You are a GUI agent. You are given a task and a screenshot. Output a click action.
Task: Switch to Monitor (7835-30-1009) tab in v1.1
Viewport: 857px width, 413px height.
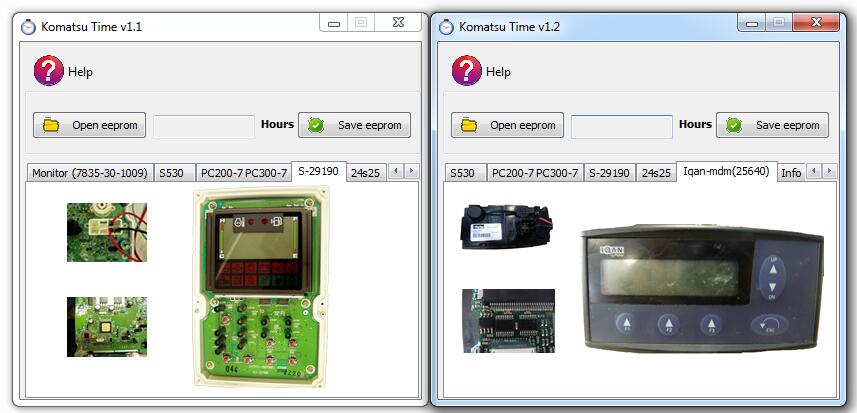pos(90,173)
